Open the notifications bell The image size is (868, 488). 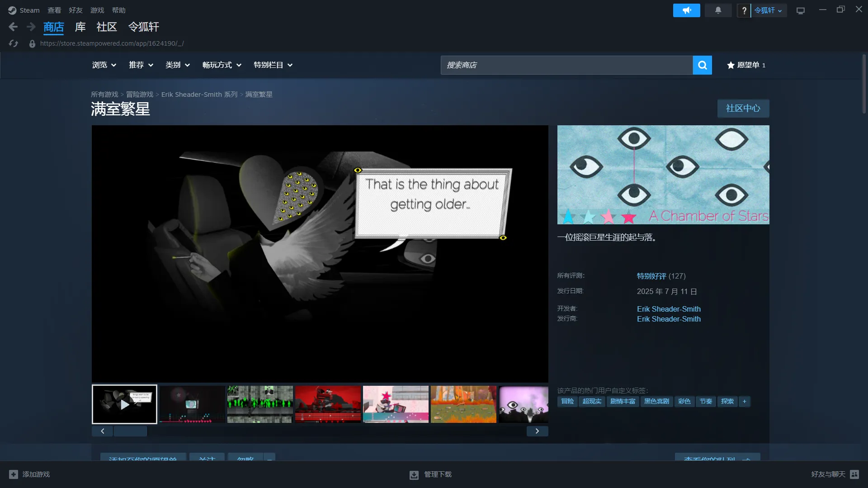(718, 10)
